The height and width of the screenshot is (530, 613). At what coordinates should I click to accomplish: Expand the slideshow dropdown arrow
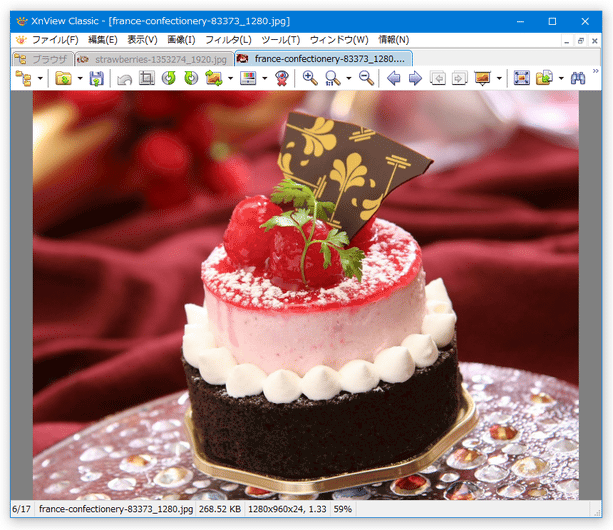pyautogui.click(x=499, y=79)
